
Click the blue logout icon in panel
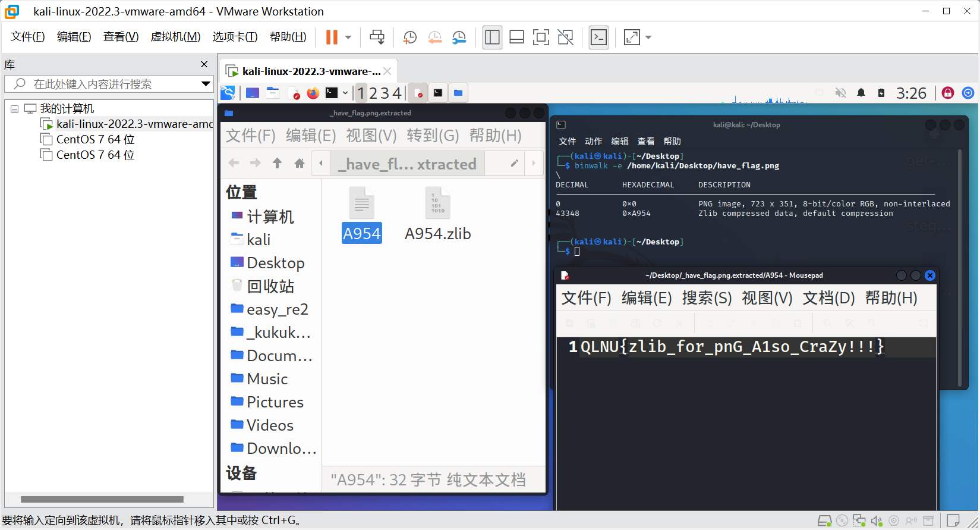click(968, 93)
